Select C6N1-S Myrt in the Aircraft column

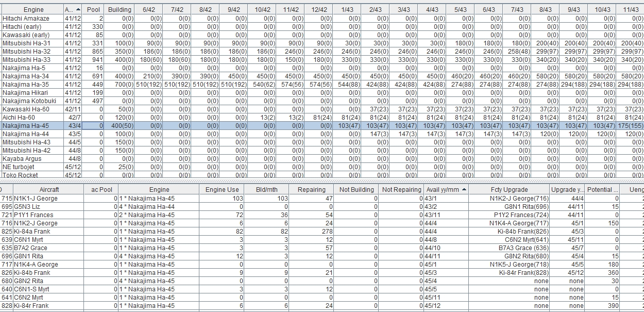coord(49,289)
